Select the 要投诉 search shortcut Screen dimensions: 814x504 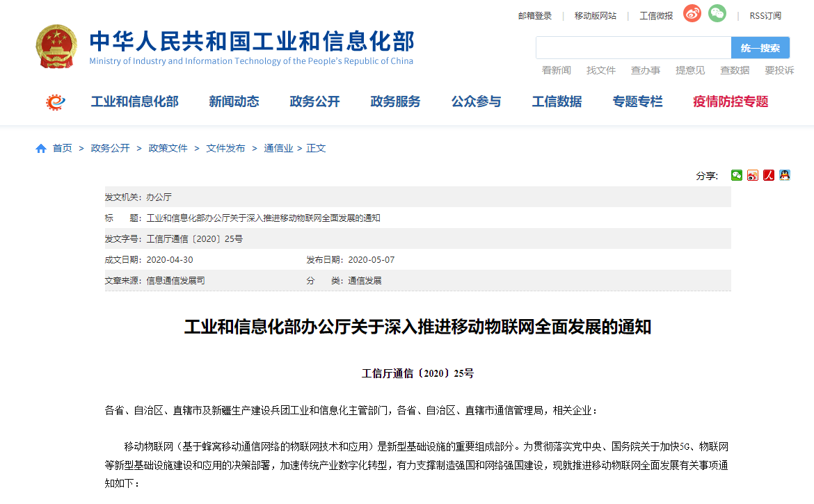(780, 70)
